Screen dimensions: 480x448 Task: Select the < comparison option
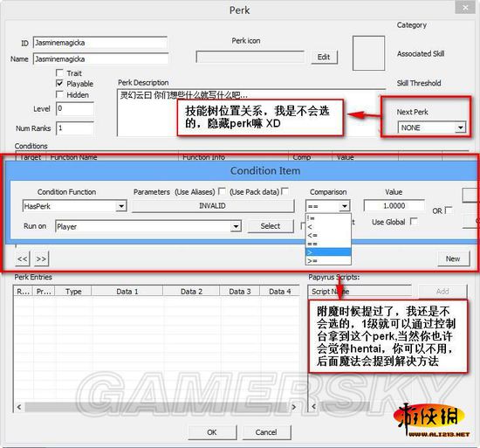click(x=328, y=226)
